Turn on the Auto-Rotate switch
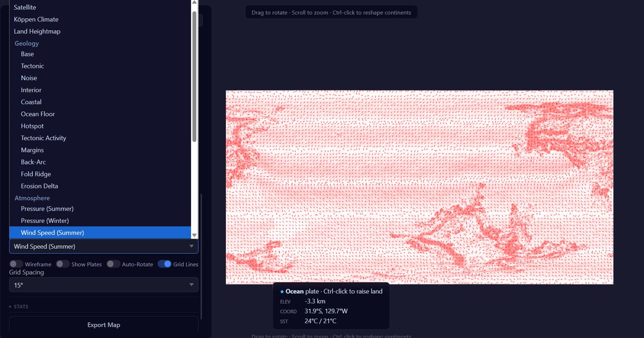Viewport: 644px width, 338px height. coord(113,264)
